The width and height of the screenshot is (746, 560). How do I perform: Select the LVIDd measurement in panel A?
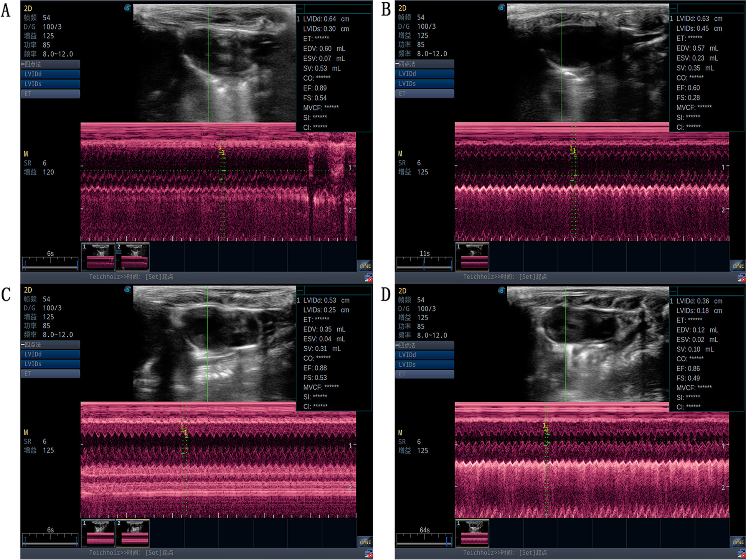(50, 74)
